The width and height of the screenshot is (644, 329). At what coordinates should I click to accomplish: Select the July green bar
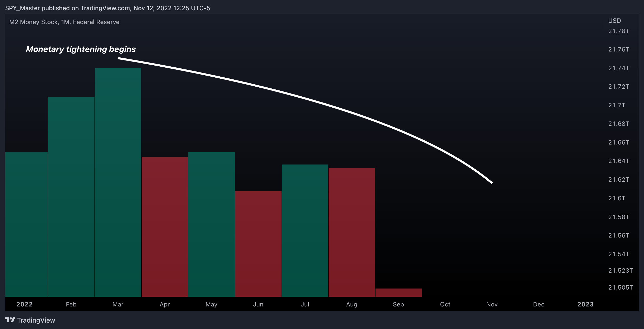(x=305, y=231)
